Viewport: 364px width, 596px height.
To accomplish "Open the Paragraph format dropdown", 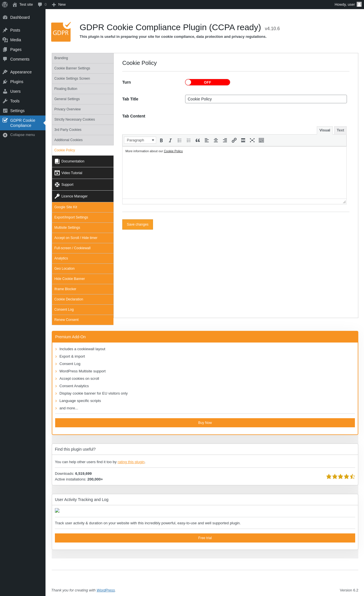I will pos(140,140).
